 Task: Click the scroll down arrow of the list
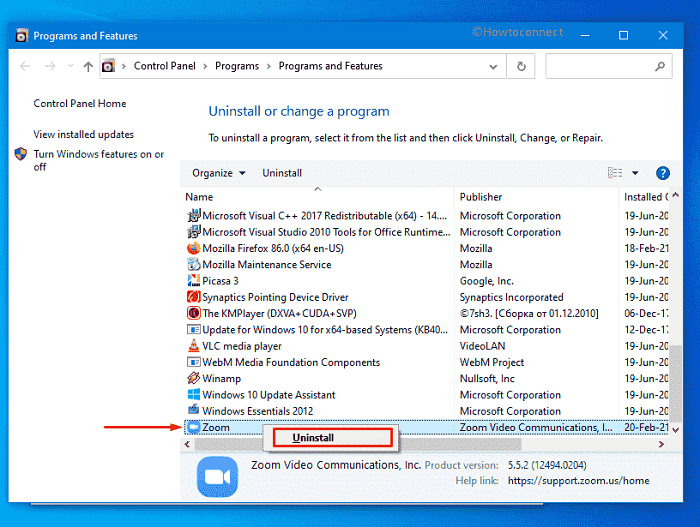675,430
